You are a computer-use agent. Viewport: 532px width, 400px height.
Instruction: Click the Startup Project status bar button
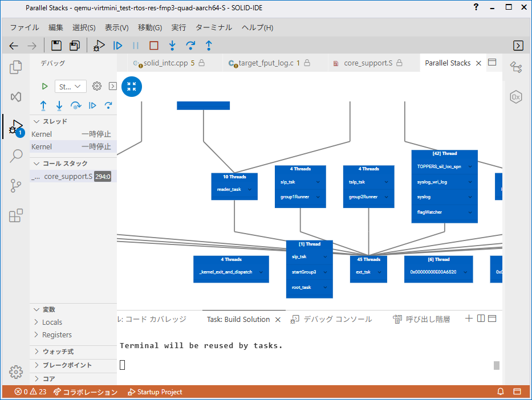155,392
